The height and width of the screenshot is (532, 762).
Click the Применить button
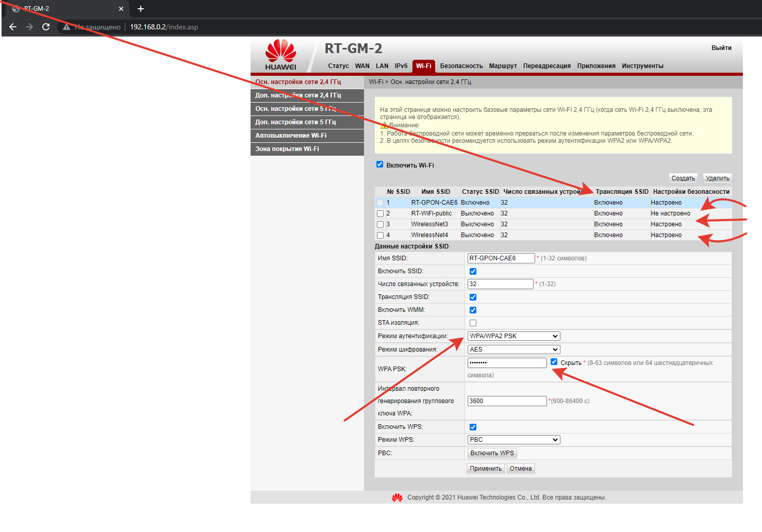click(485, 469)
